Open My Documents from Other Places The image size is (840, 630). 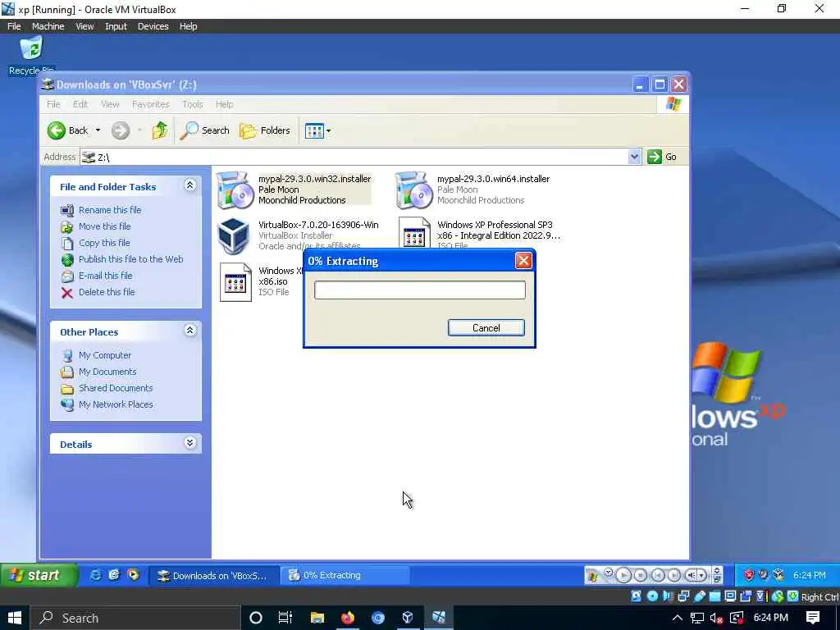[107, 372]
